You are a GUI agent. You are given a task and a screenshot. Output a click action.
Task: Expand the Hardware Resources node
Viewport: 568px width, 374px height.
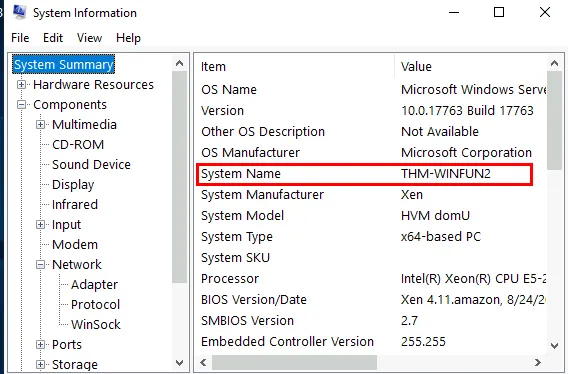click(x=21, y=84)
